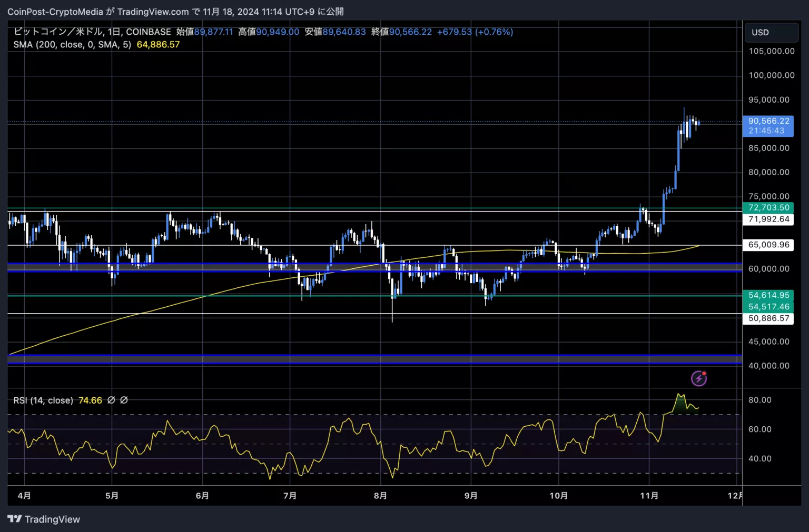Click the RSI scale 40.00 label
The image size is (809, 532).
pos(760,459)
